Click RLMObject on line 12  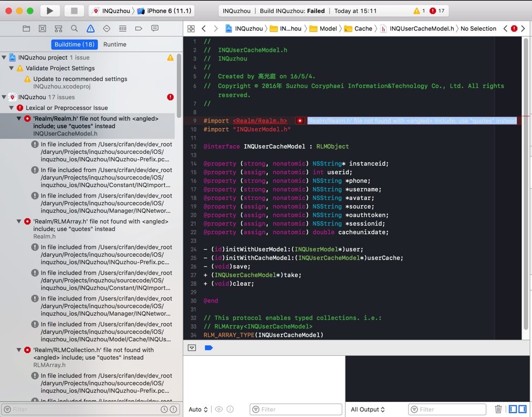[333, 146]
